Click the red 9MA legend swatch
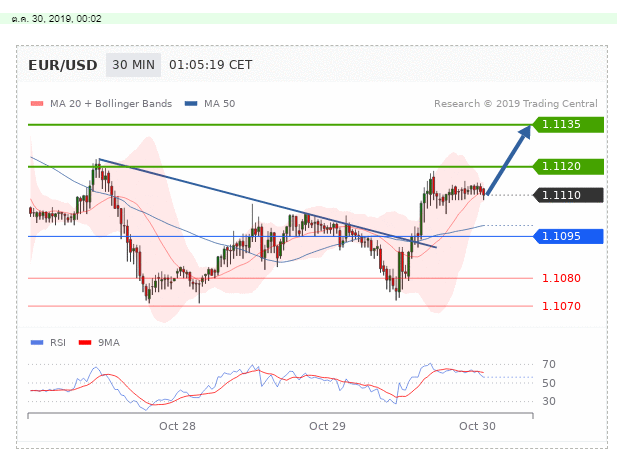Image resolution: width=617 pixels, height=456 pixels. coord(85,343)
